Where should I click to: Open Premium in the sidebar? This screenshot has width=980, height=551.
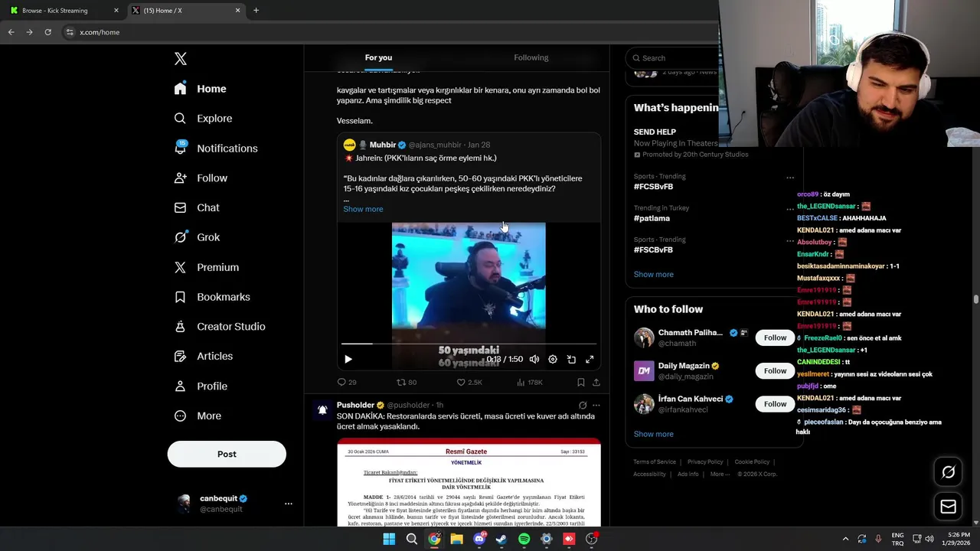click(207, 267)
